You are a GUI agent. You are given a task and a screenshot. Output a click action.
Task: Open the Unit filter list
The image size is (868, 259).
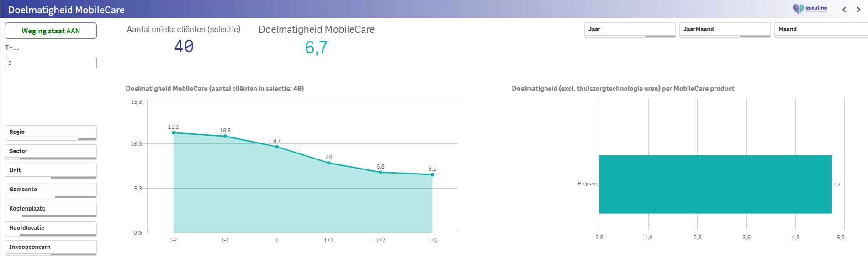click(51, 170)
